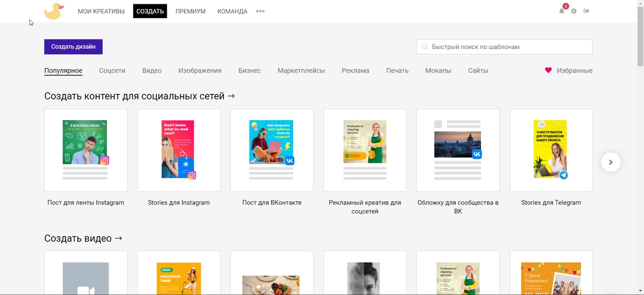Click the search magnifier icon

click(x=425, y=47)
